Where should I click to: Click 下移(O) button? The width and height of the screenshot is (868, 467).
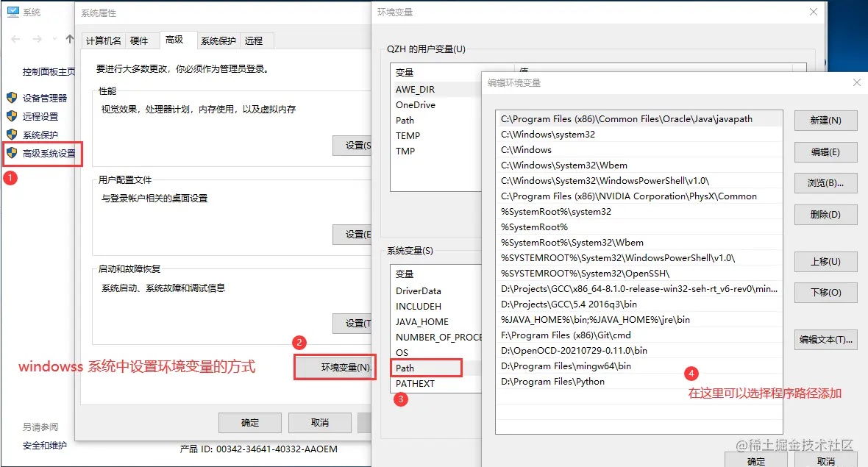click(825, 292)
